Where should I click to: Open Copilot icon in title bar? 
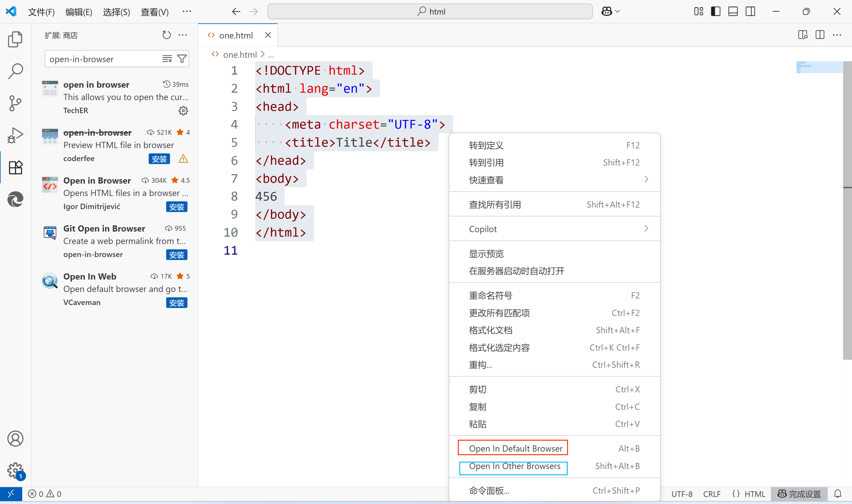coord(606,12)
